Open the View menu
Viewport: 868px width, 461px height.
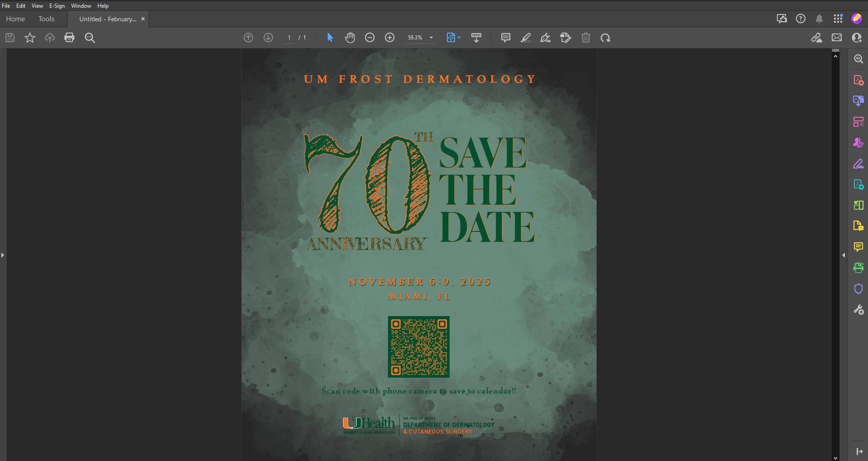click(x=37, y=6)
